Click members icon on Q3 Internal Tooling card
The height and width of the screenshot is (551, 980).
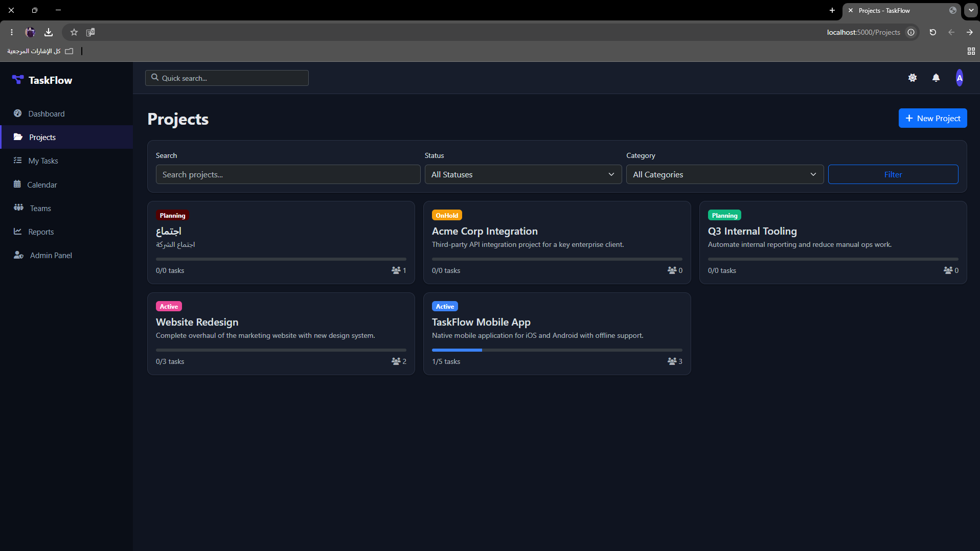pos(948,270)
